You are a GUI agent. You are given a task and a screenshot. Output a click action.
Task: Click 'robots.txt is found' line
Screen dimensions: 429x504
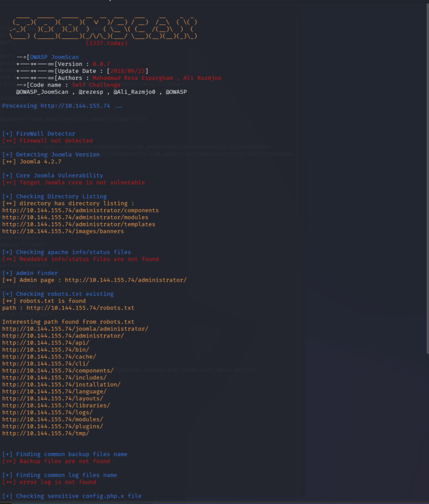click(x=44, y=301)
